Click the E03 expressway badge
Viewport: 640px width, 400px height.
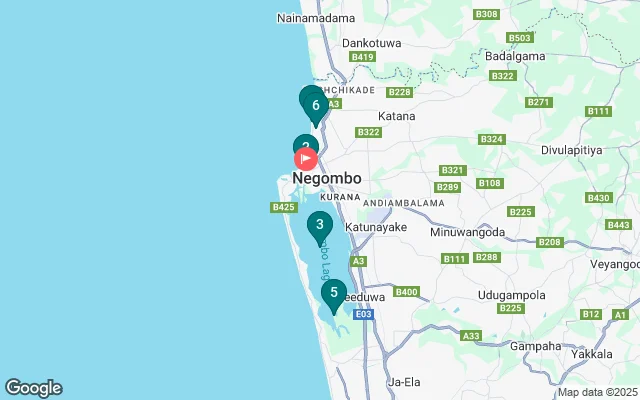point(363,314)
